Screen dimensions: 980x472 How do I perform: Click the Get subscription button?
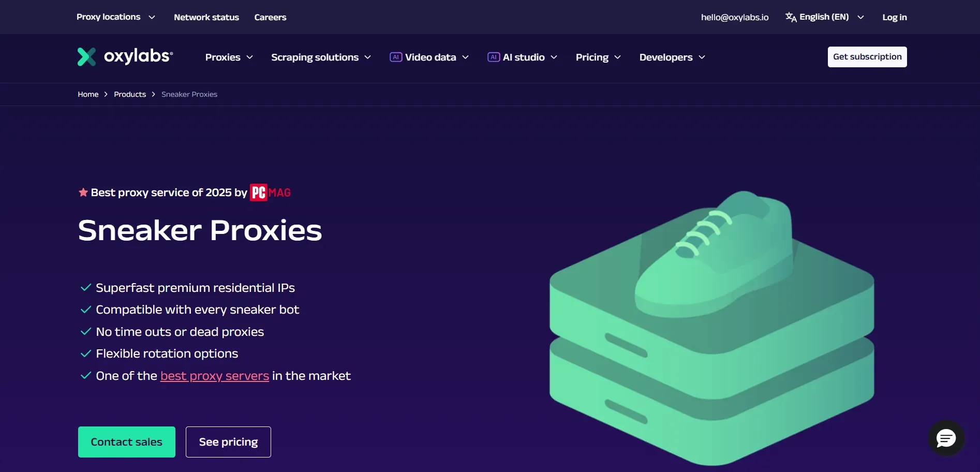[867, 57]
